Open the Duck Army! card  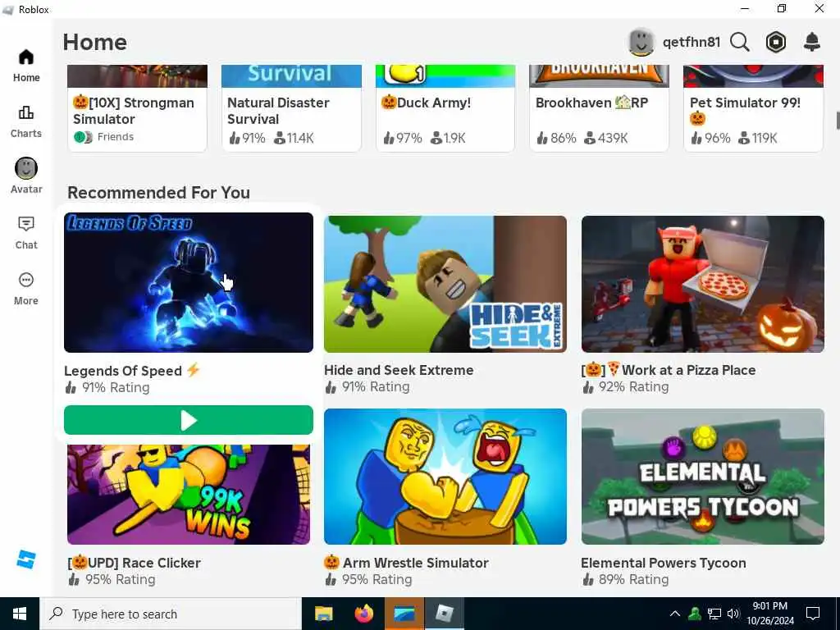tap(445, 108)
